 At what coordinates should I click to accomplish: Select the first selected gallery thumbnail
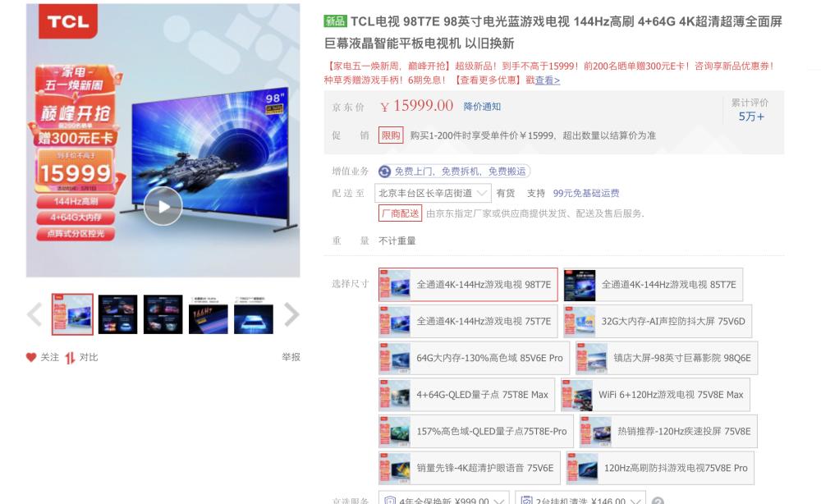point(72,314)
